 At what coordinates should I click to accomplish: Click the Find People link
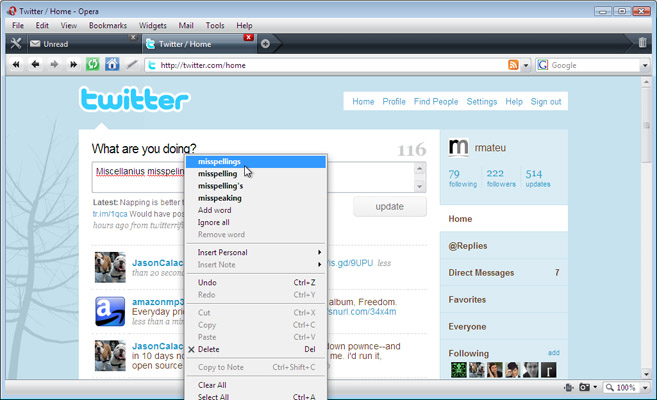pyautogui.click(x=436, y=102)
